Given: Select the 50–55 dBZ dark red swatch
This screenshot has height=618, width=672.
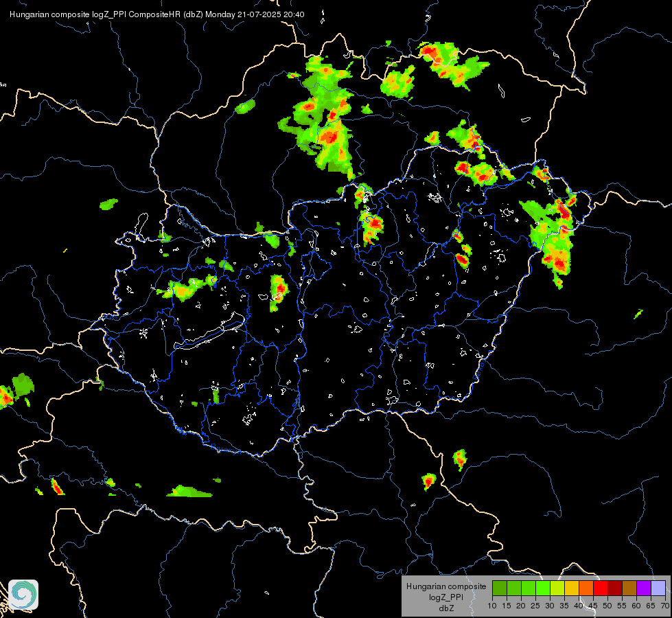Looking at the screenshot, I should pyautogui.click(x=615, y=588).
